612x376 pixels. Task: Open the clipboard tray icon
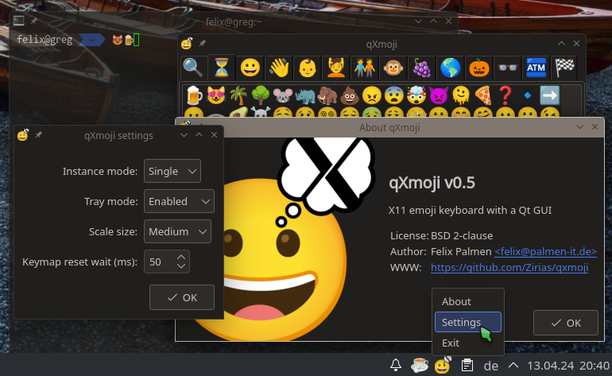pos(467,365)
